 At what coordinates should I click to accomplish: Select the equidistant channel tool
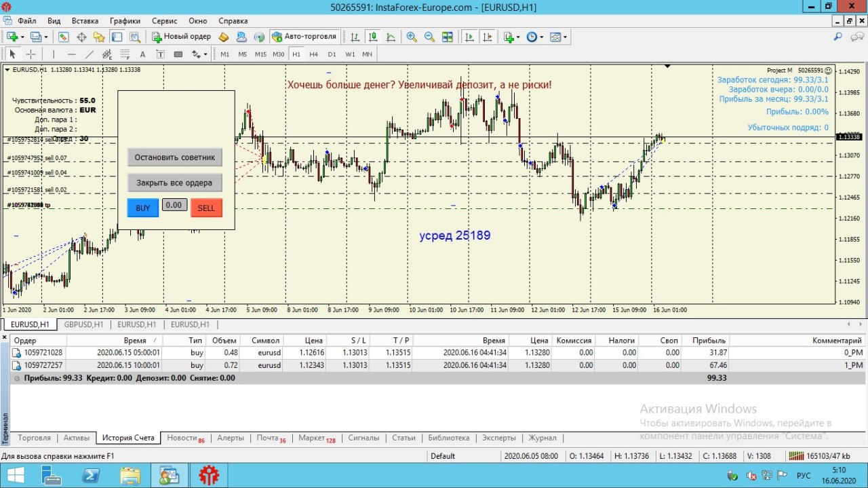coord(107,54)
